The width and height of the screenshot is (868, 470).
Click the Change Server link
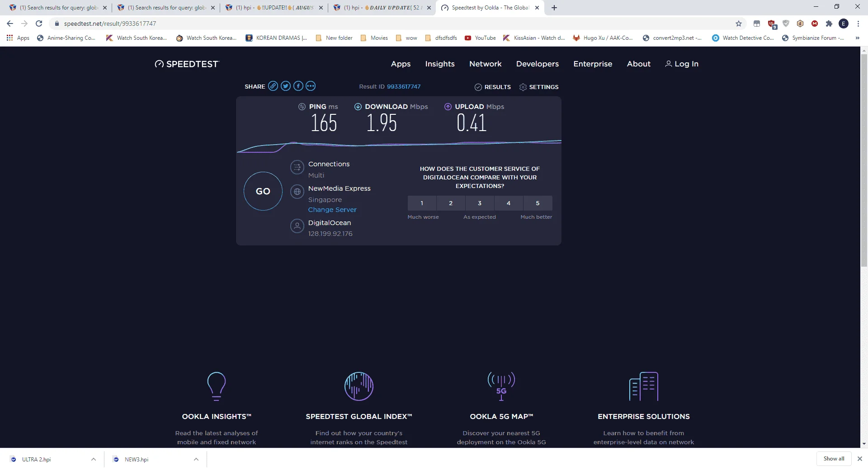point(332,210)
